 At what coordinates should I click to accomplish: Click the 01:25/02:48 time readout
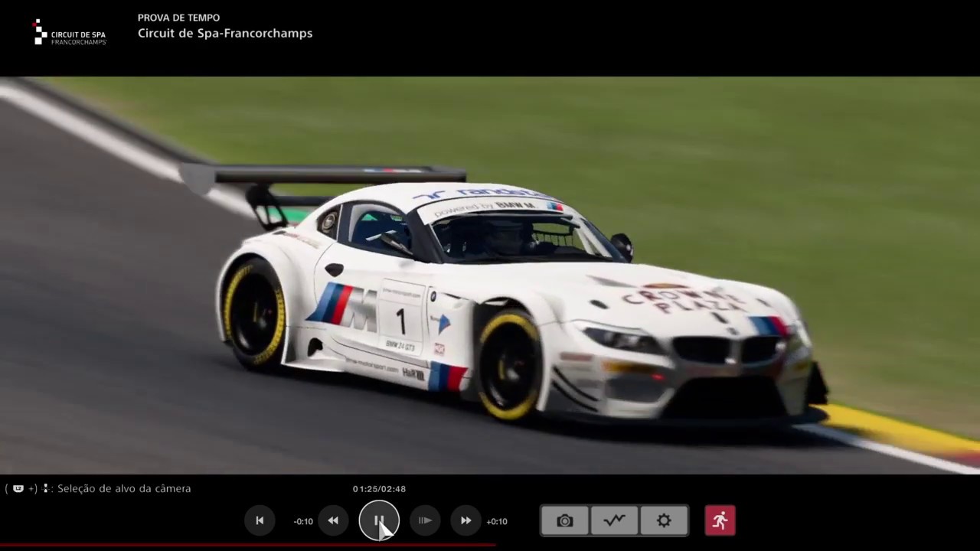(x=379, y=489)
